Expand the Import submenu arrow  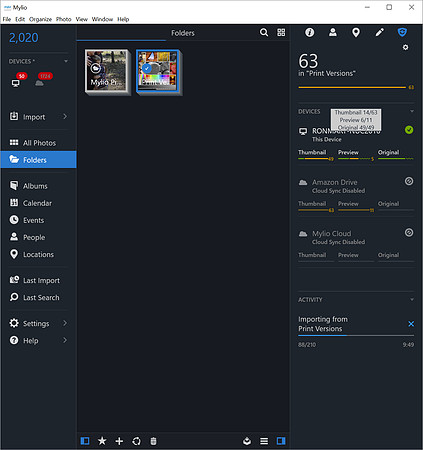point(65,116)
